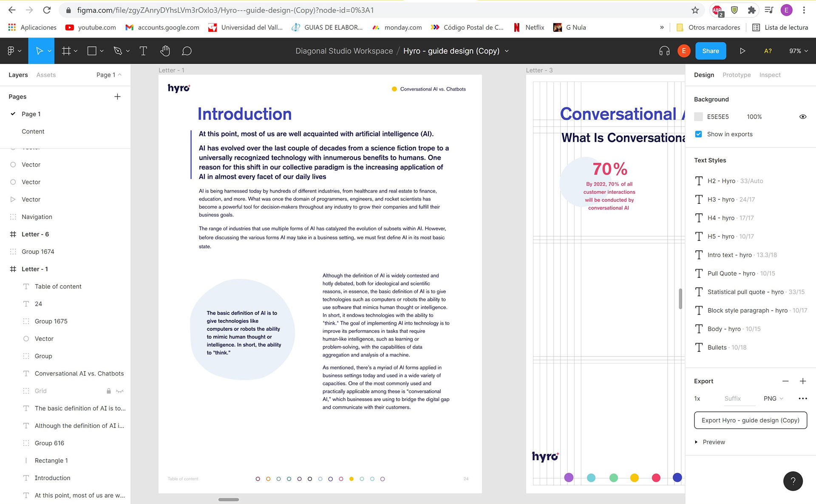Open the Netflix bookmark

coord(529,27)
